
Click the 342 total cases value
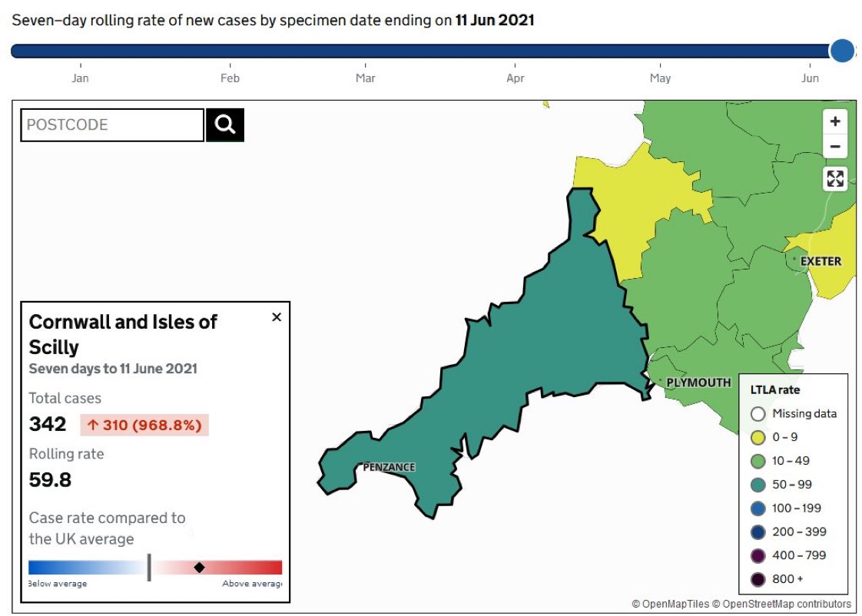(x=48, y=424)
